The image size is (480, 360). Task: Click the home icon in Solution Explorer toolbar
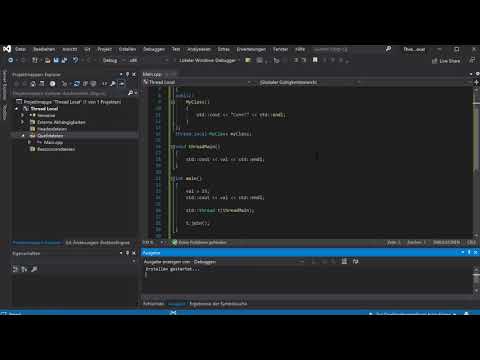point(33,84)
